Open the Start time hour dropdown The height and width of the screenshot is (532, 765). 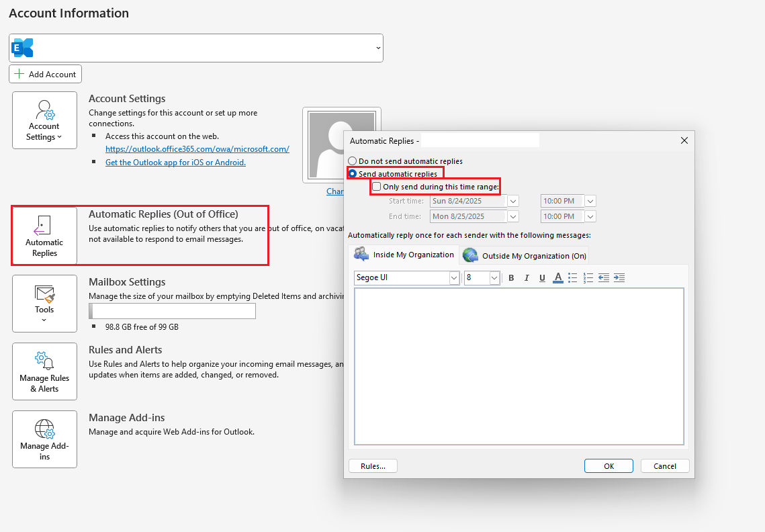click(x=590, y=201)
